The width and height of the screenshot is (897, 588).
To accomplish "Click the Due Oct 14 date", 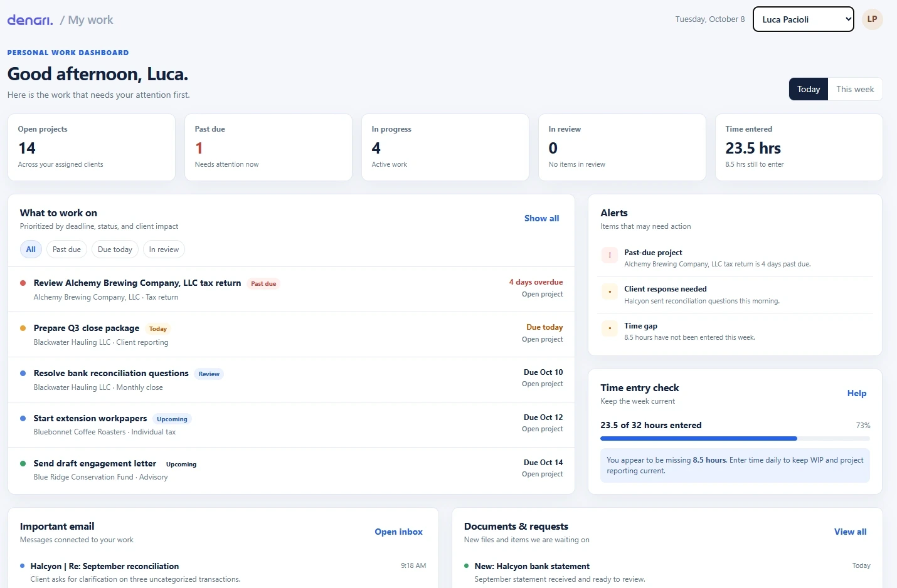I will [543, 463].
